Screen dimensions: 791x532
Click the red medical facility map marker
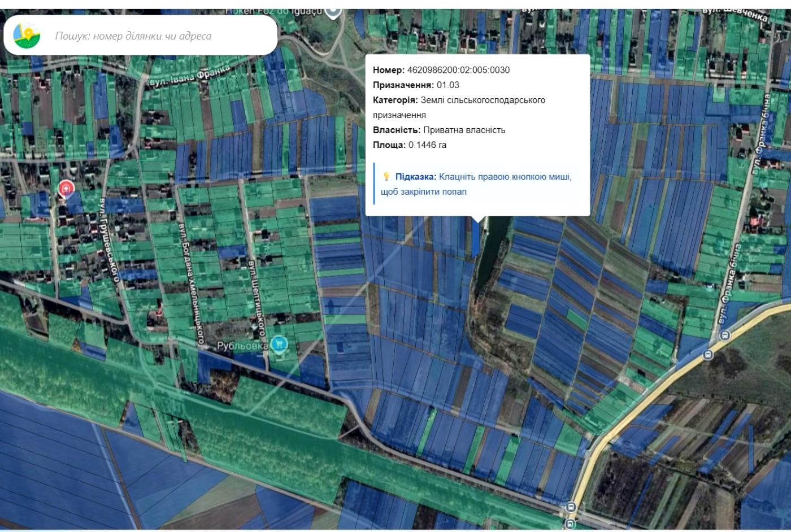[x=66, y=188]
